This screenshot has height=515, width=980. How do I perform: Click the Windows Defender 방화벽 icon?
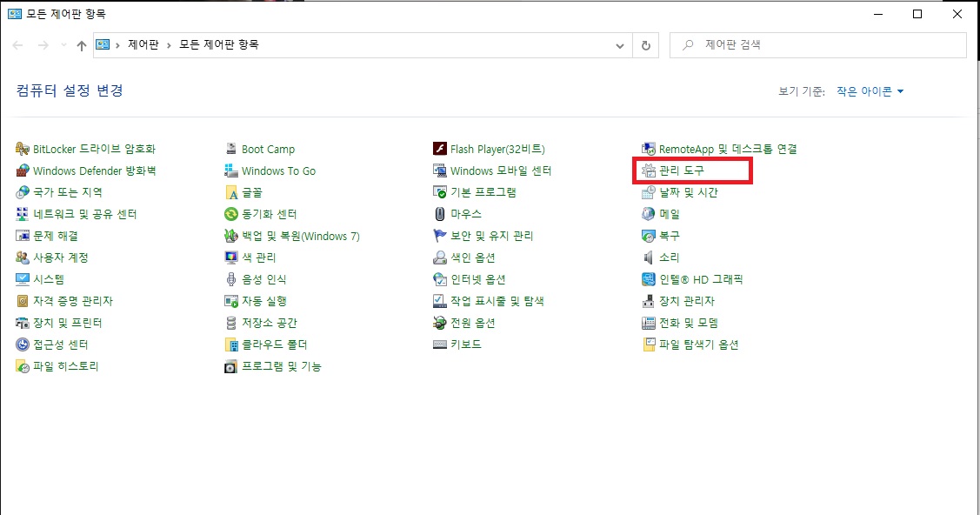[23, 171]
